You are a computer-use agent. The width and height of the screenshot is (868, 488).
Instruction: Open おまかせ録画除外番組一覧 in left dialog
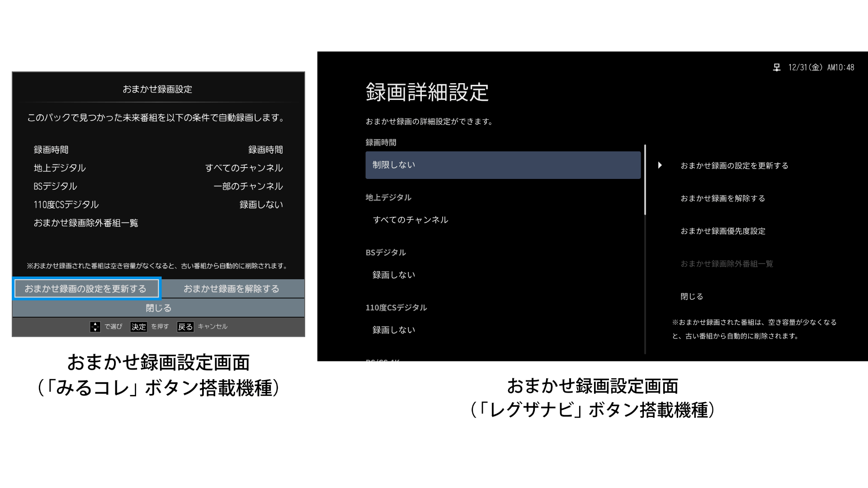click(x=86, y=223)
